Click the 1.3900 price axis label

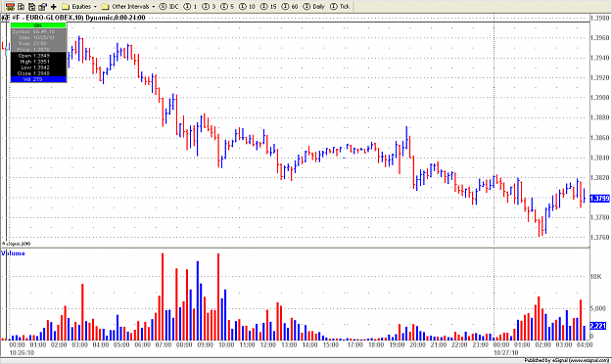pos(600,98)
